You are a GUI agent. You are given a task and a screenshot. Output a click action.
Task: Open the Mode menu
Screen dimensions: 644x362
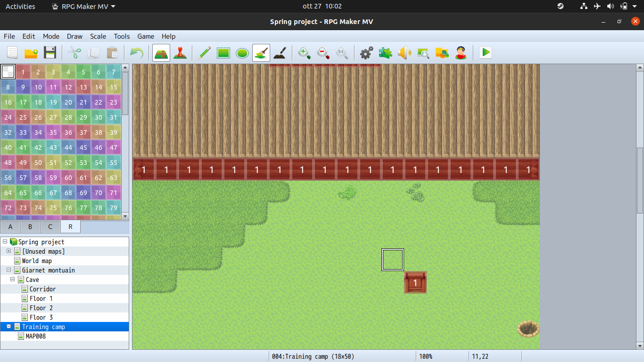pos(51,36)
